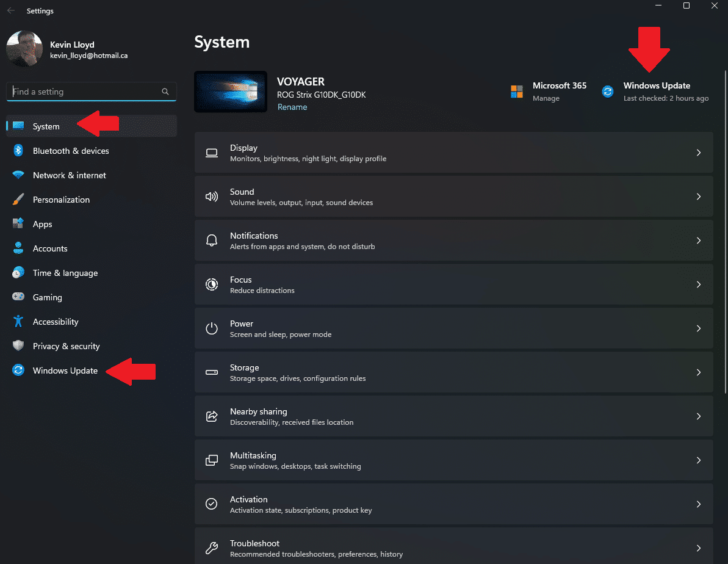Click the Multitasking windows icon
The height and width of the screenshot is (564, 728).
pos(212,460)
